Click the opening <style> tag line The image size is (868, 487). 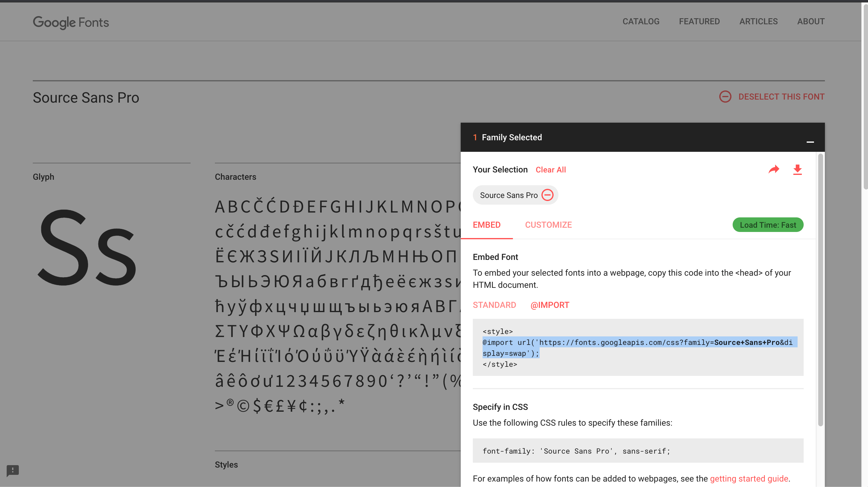pos(497,332)
